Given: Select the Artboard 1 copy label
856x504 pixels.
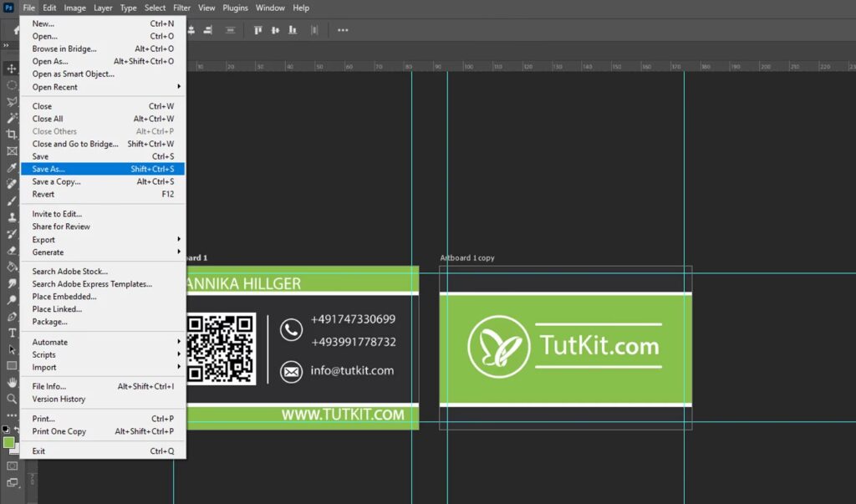Looking at the screenshot, I should [x=467, y=258].
